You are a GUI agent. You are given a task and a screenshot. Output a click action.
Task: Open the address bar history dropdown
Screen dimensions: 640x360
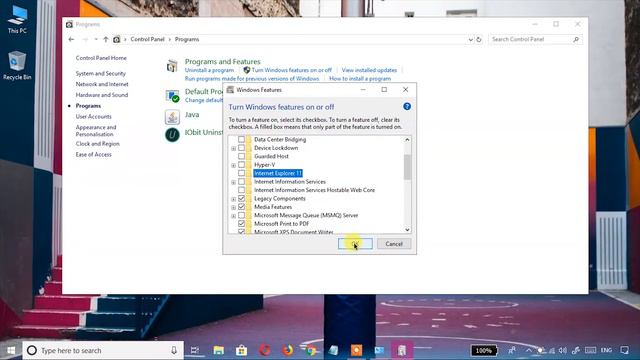pos(470,40)
